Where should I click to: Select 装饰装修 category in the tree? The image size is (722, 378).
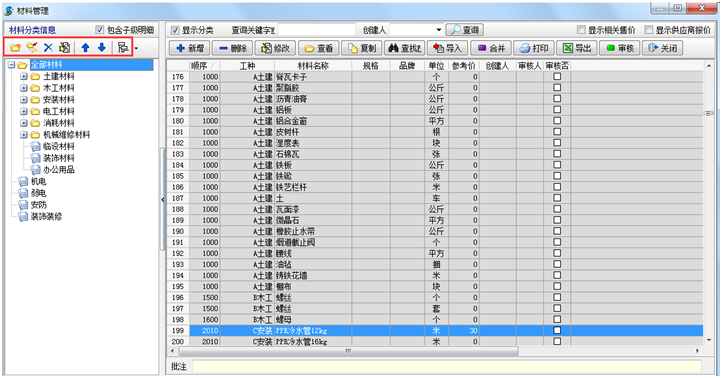(x=46, y=216)
